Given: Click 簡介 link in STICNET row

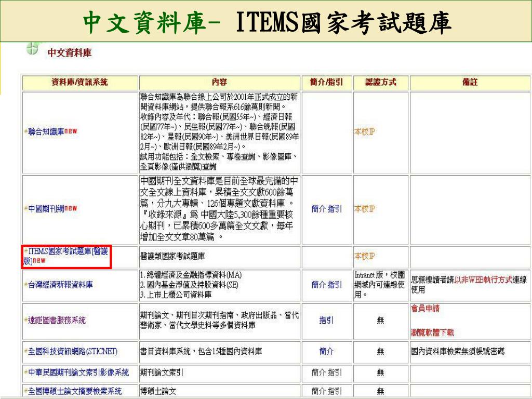Looking at the screenshot, I should 326,351.
